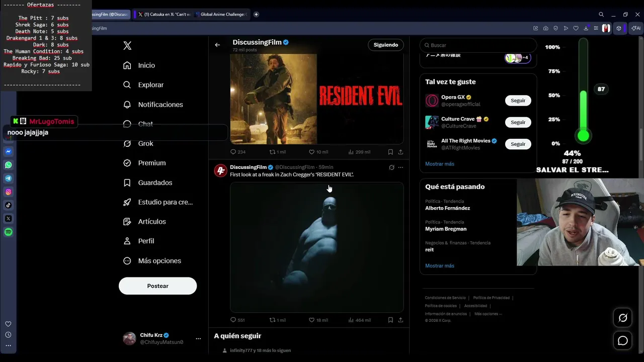Open browser downloads icon in toolbar
644x362 pixels.
pos(586,28)
